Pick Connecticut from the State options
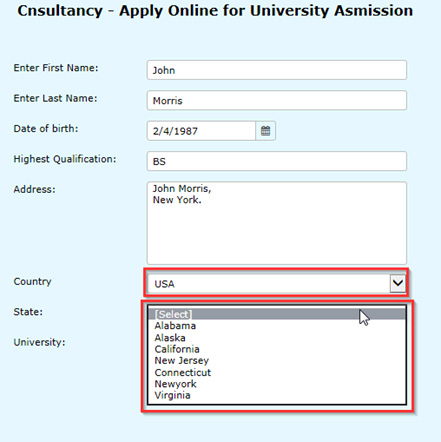Viewport: 441px width, 442px height. pyautogui.click(x=183, y=372)
